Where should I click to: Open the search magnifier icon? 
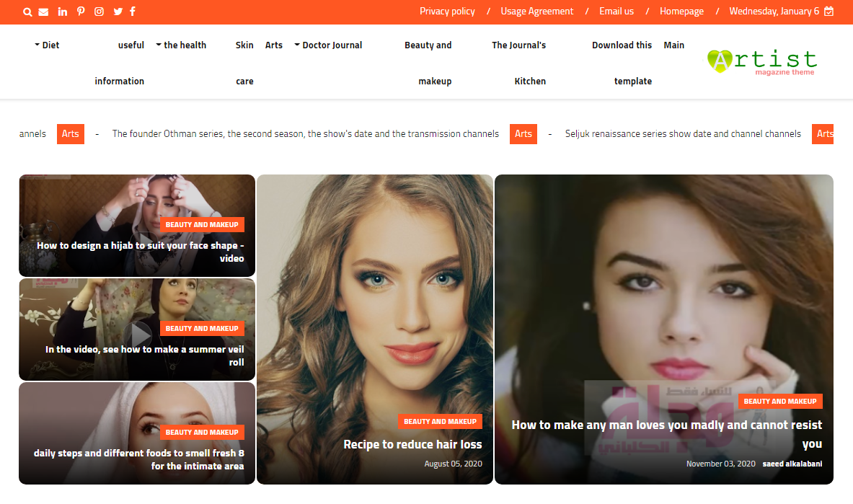27,12
